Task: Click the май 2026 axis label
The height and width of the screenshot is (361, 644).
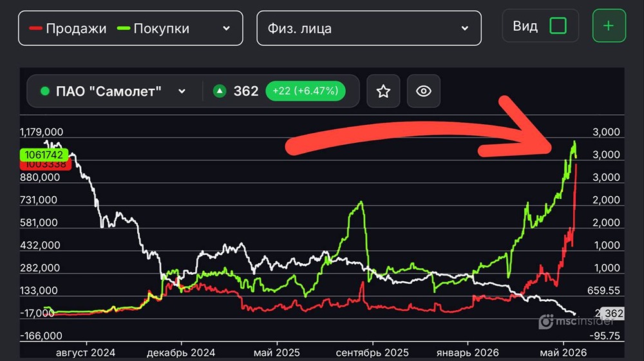Action: pos(563,353)
